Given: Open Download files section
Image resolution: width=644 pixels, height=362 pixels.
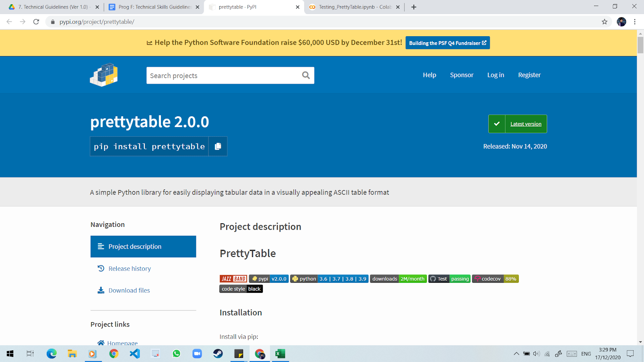Looking at the screenshot, I should [x=129, y=290].
